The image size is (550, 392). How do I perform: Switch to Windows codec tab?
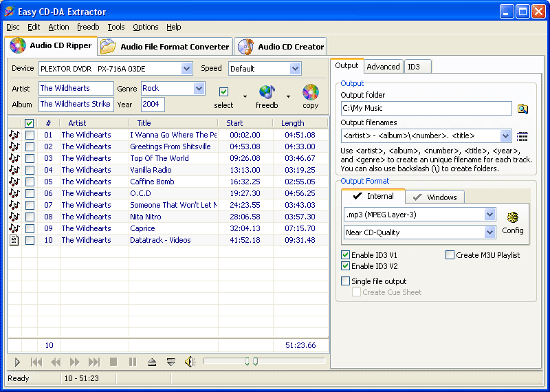coord(435,197)
